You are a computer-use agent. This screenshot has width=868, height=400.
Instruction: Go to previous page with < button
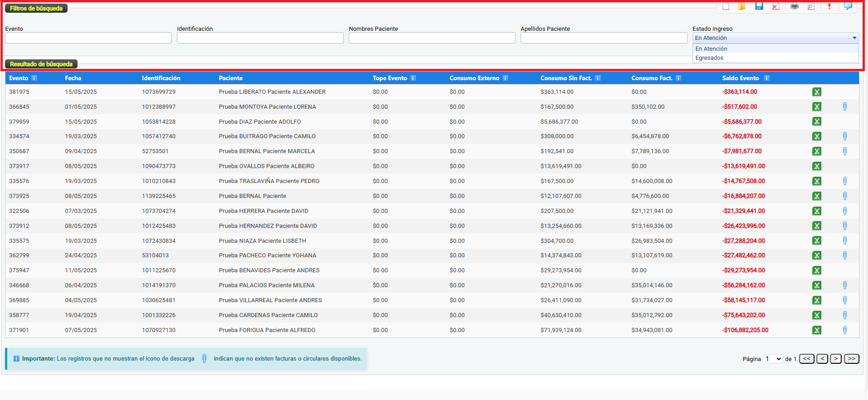[822, 359]
